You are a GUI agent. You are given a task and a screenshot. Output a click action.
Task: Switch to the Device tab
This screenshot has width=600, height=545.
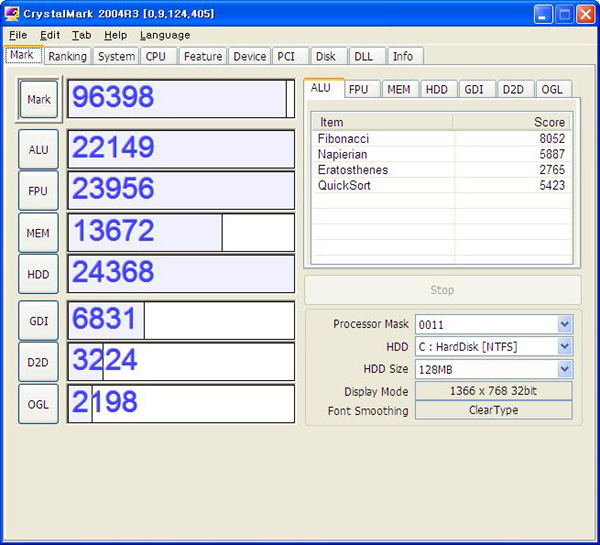pos(249,56)
